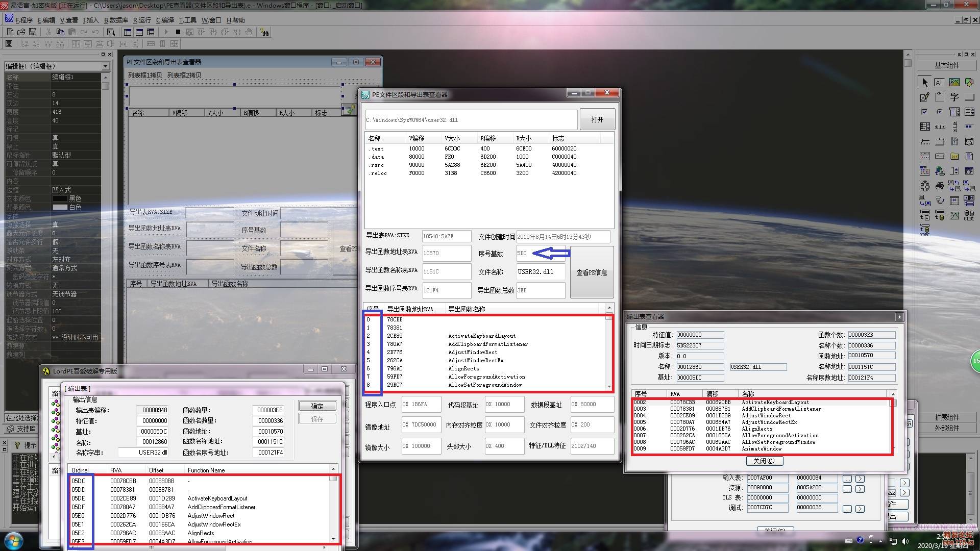Open the E.编辑 menu
The image size is (980, 551).
46,20
